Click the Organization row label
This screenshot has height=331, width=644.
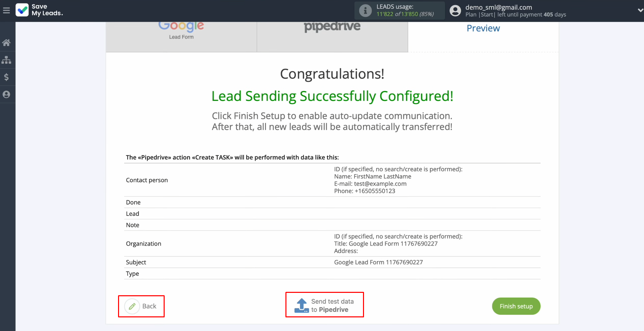144,243
